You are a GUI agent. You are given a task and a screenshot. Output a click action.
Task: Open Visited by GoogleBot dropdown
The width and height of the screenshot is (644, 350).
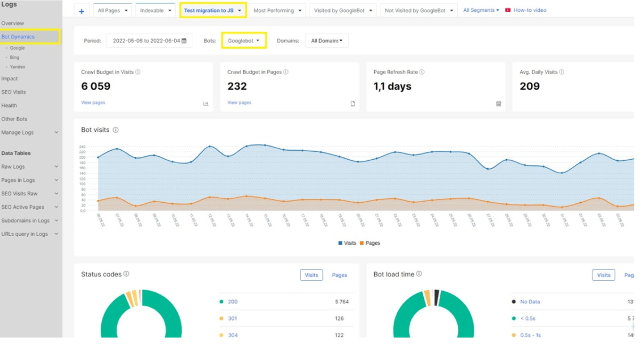[343, 11]
